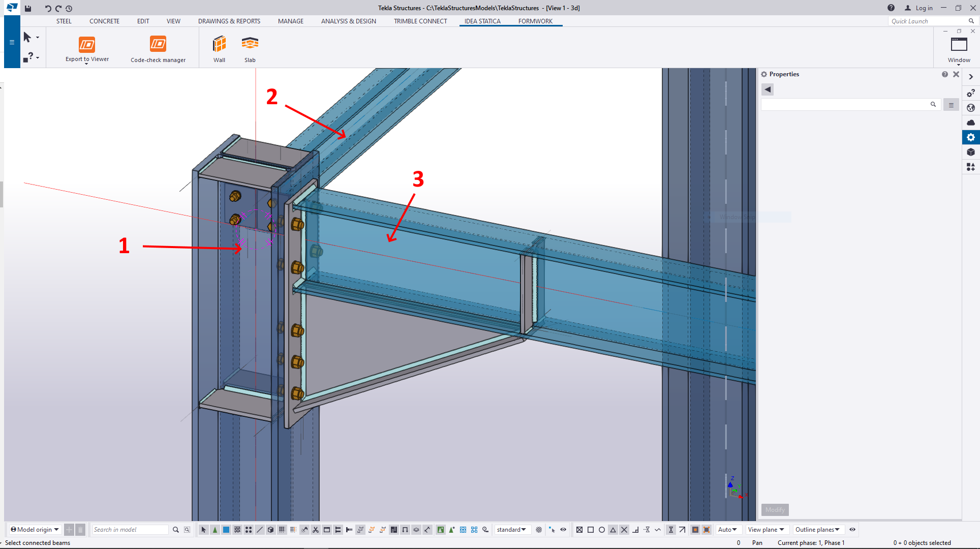Open the Code-check manager

(158, 48)
